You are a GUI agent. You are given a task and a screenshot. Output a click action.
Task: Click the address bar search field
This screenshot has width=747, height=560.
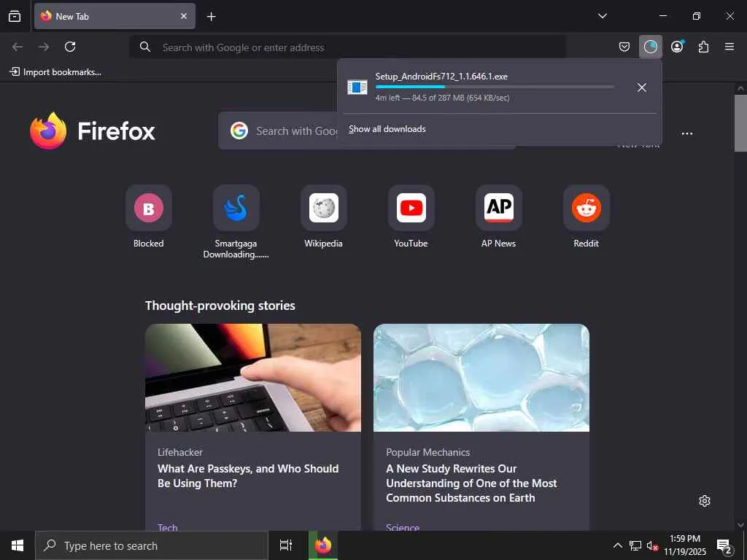point(348,47)
